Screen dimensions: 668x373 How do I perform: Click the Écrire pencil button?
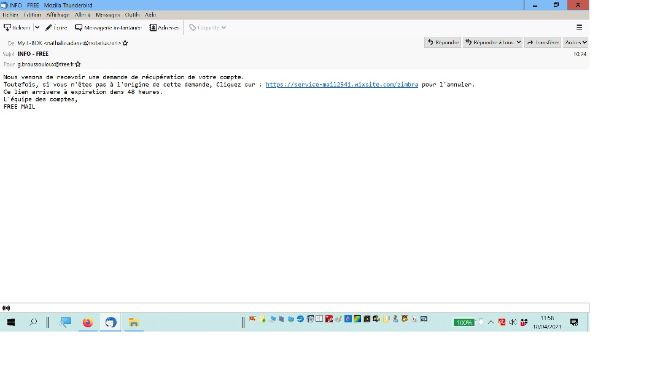(56, 28)
